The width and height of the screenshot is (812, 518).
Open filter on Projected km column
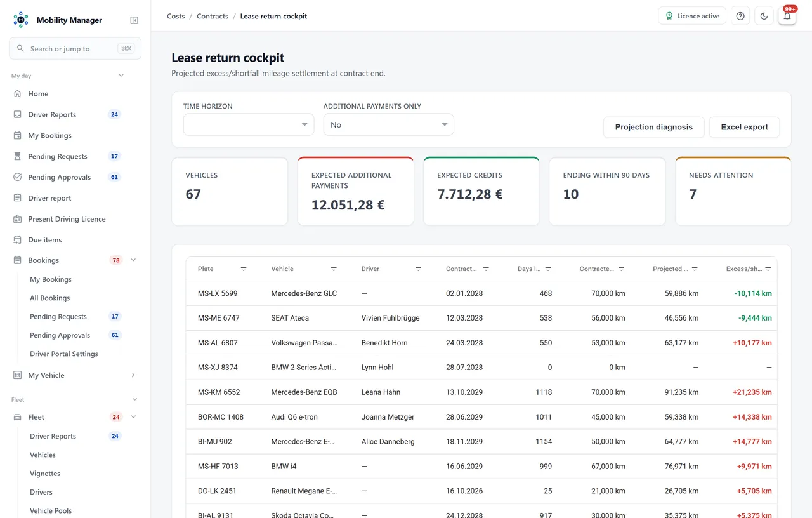695,269
